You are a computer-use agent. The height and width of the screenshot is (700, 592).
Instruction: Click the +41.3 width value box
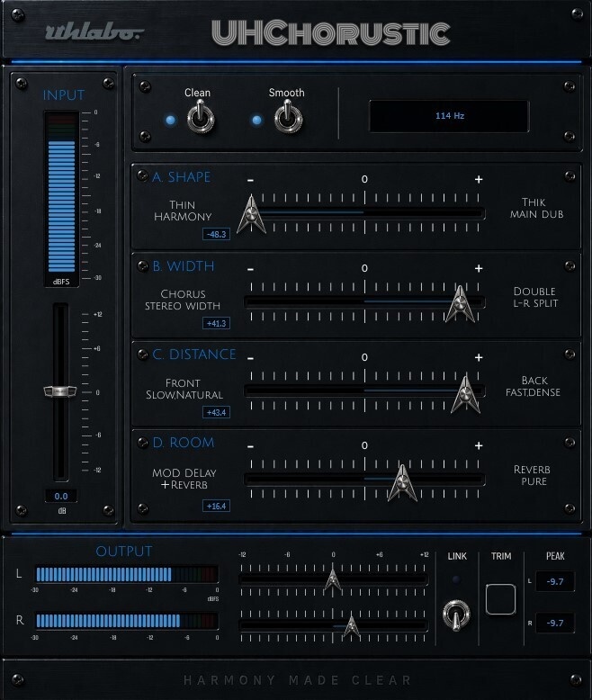point(216,323)
